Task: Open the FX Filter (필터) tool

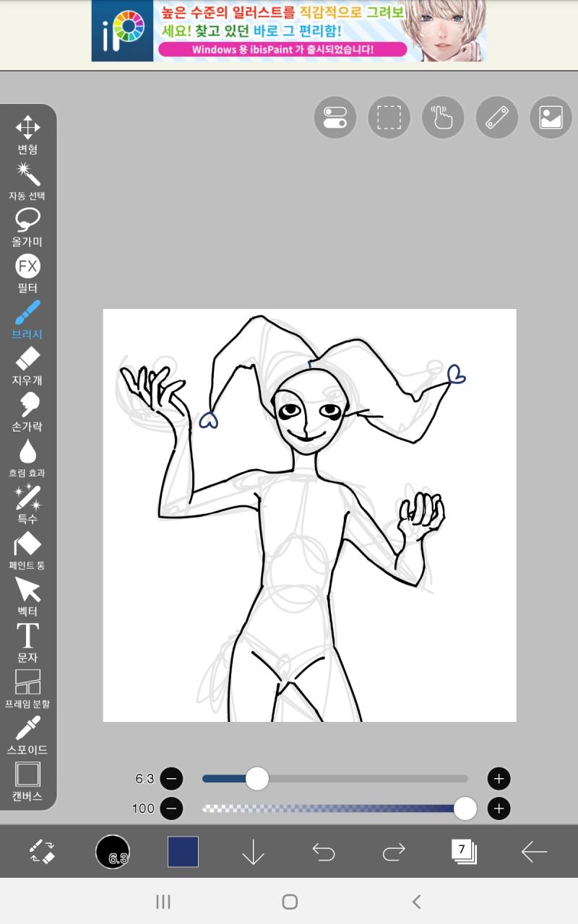Action: [x=27, y=274]
